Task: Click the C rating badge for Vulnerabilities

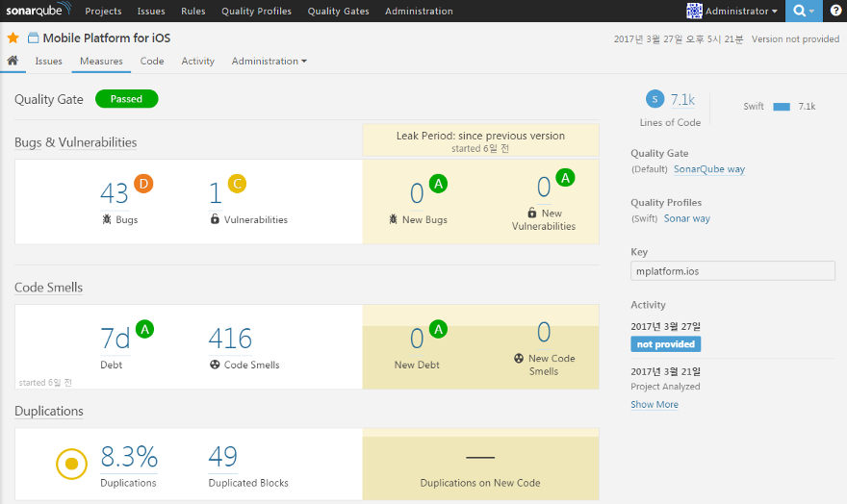Action: point(237,184)
